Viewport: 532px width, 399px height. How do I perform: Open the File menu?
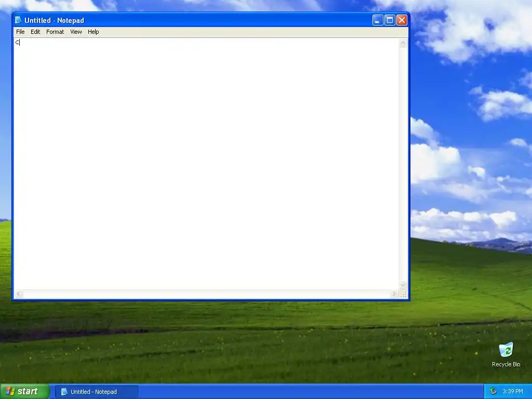point(20,32)
